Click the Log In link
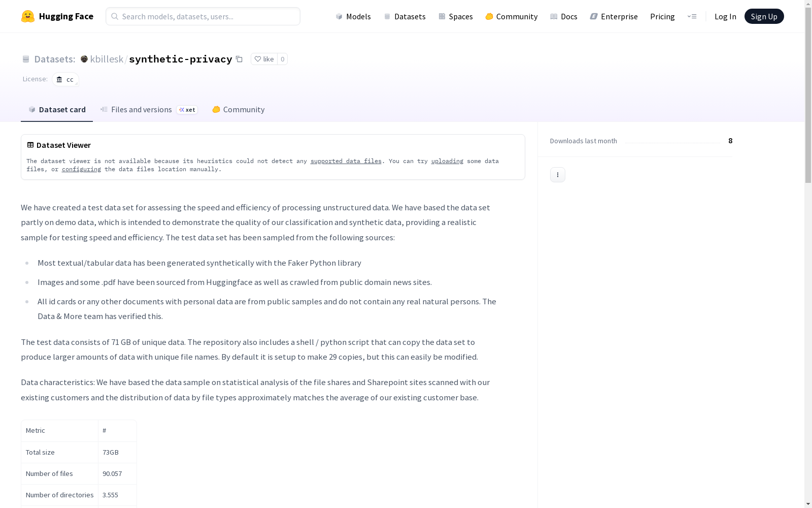The width and height of the screenshot is (812, 508). (725, 16)
